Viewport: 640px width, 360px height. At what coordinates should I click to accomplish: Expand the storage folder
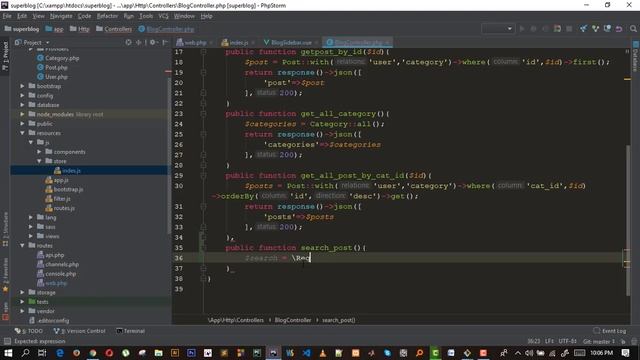click(22, 293)
